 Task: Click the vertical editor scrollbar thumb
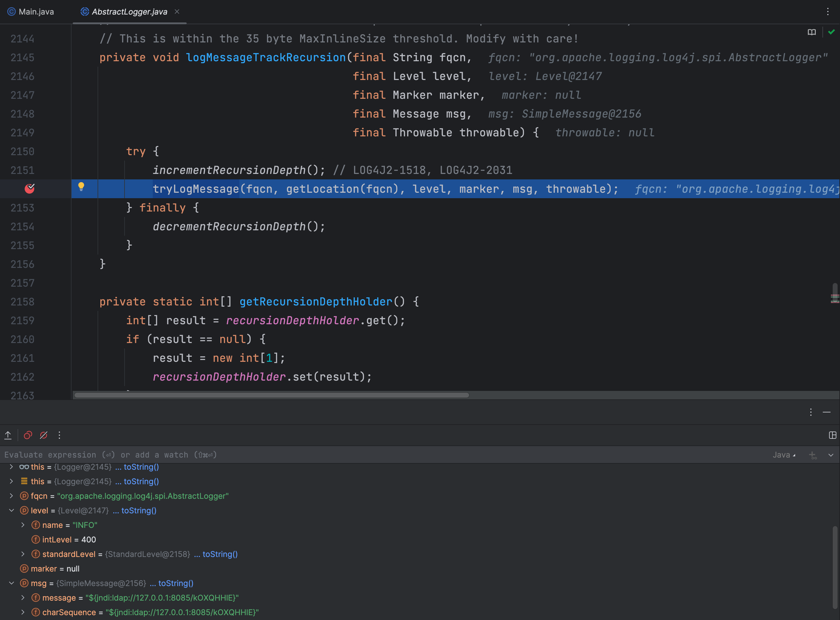[835, 293]
